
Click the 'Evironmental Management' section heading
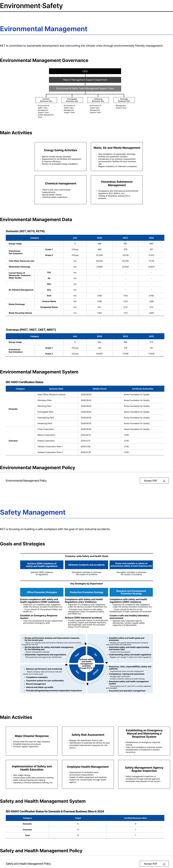44,29
